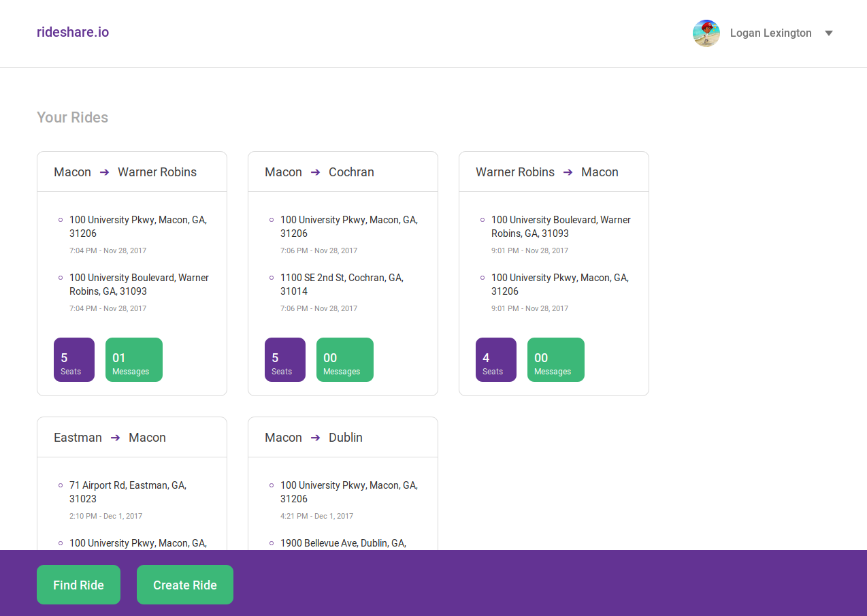
Task: Click the bullet marker beside 1100 SE 2nd St
Action: coord(272,278)
